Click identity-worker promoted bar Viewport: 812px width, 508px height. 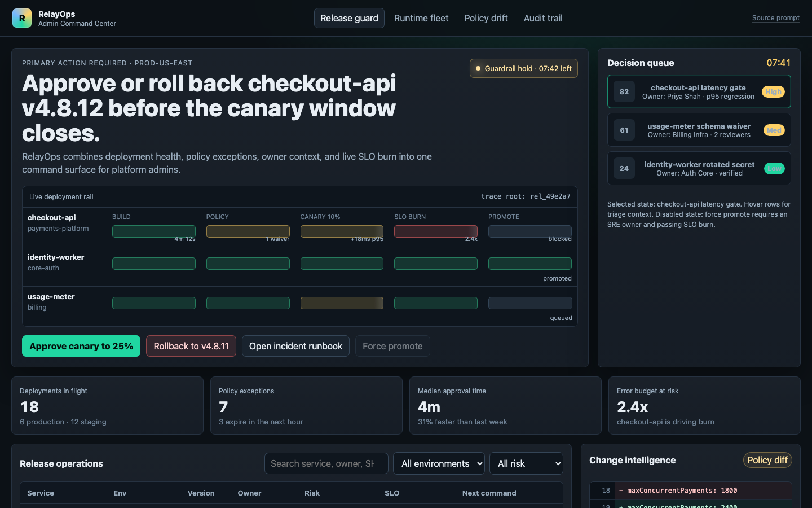pyautogui.click(x=530, y=264)
